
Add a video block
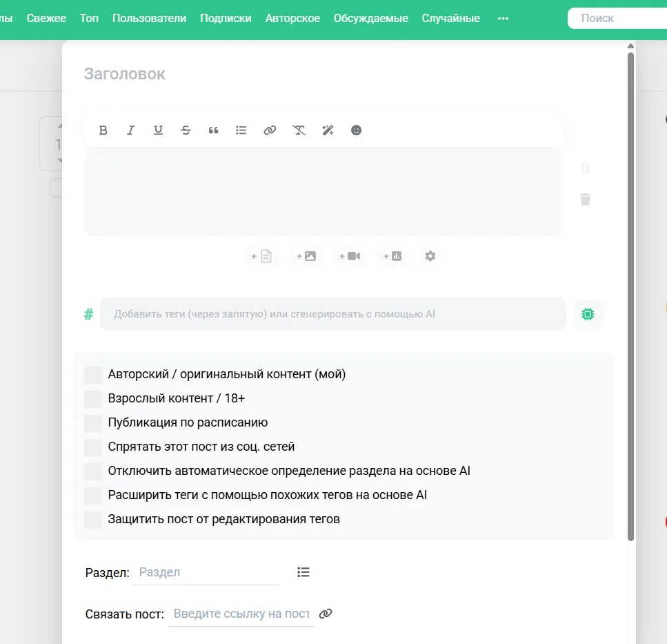click(x=350, y=256)
